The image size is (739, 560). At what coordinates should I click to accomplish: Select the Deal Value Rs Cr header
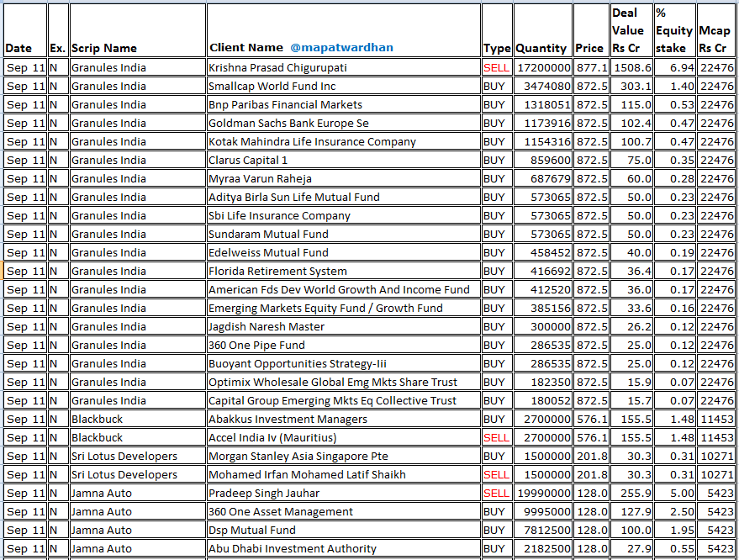pos(632,30)
